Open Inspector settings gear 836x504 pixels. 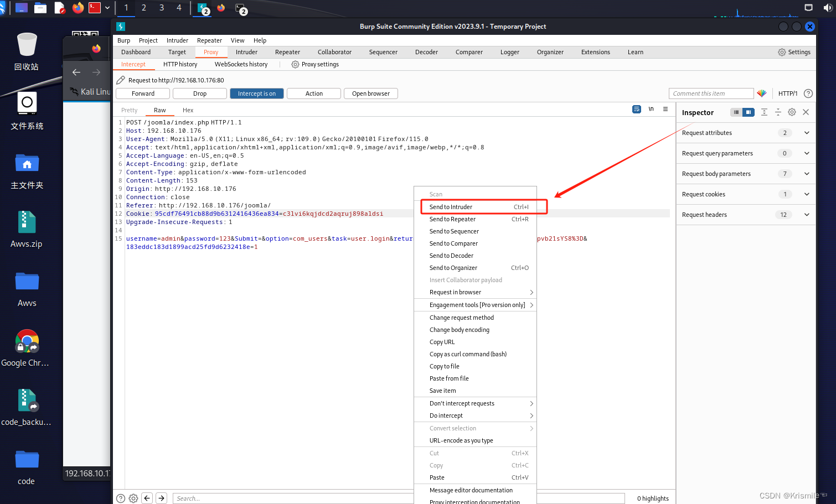click(792, 112)
